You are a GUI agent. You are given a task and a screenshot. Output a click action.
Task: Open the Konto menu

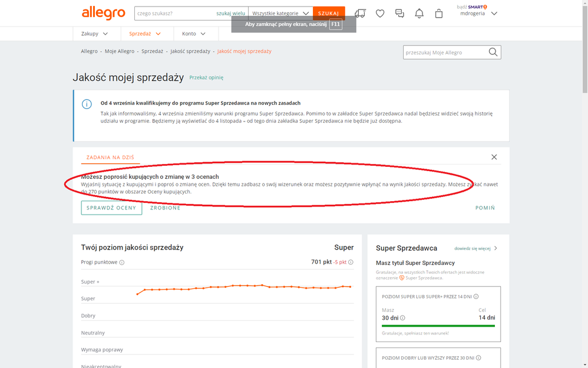[x=194, y=34]
